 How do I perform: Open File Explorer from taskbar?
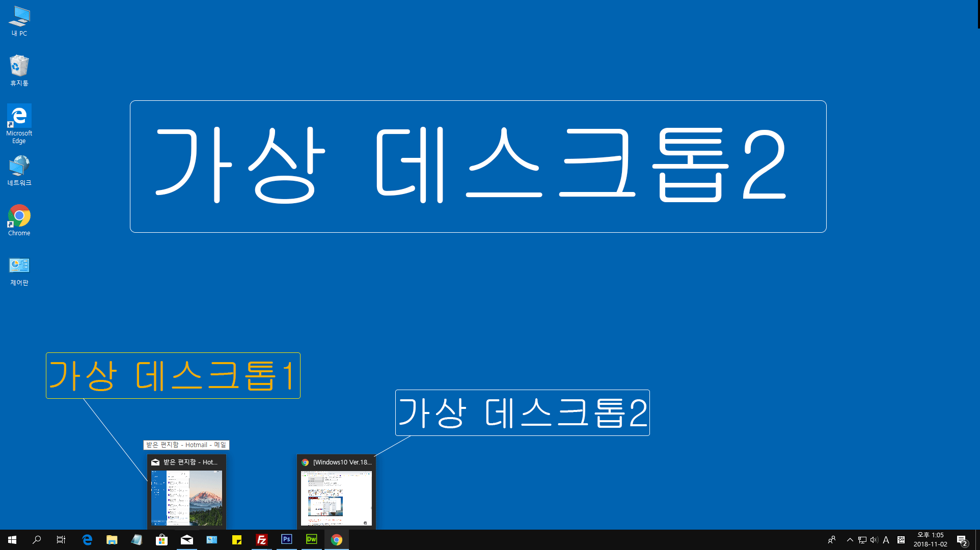coord(112,539)
